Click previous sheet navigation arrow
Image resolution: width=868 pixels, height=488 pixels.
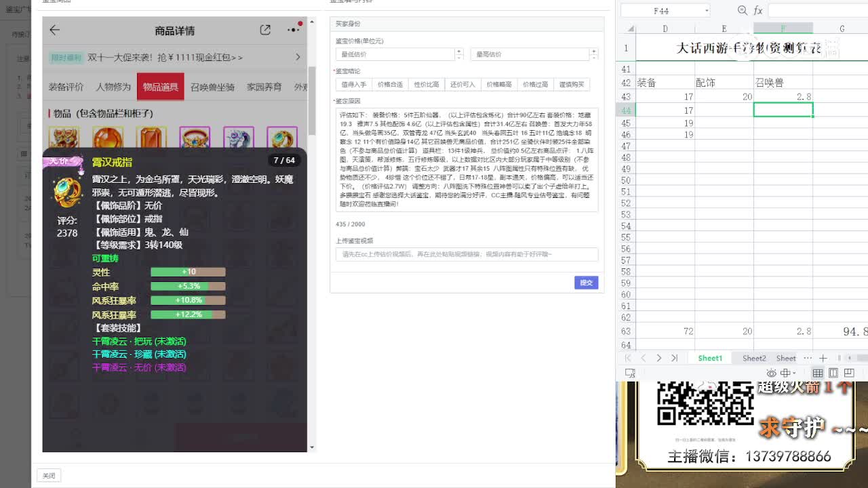(x=643, y=358)
